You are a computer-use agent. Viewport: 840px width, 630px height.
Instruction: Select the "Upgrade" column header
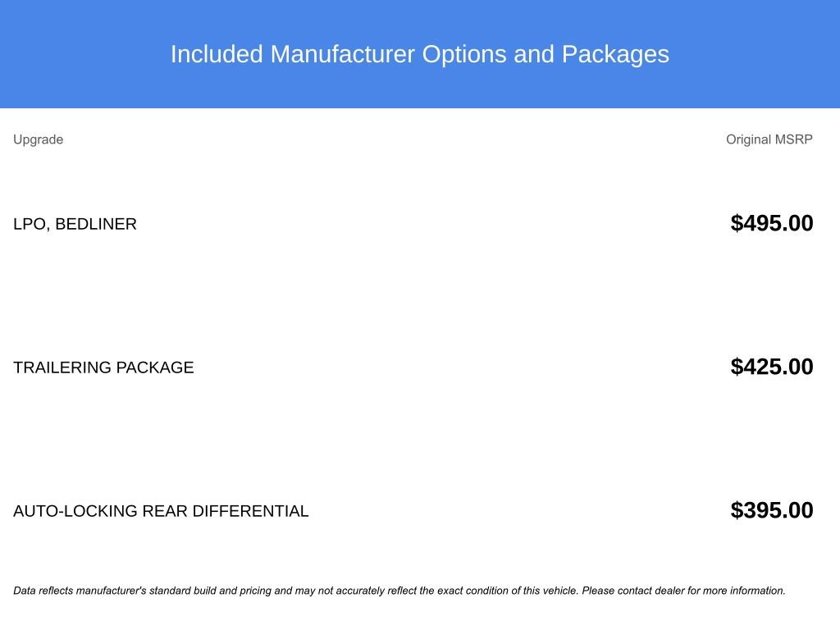pos(38,139)
